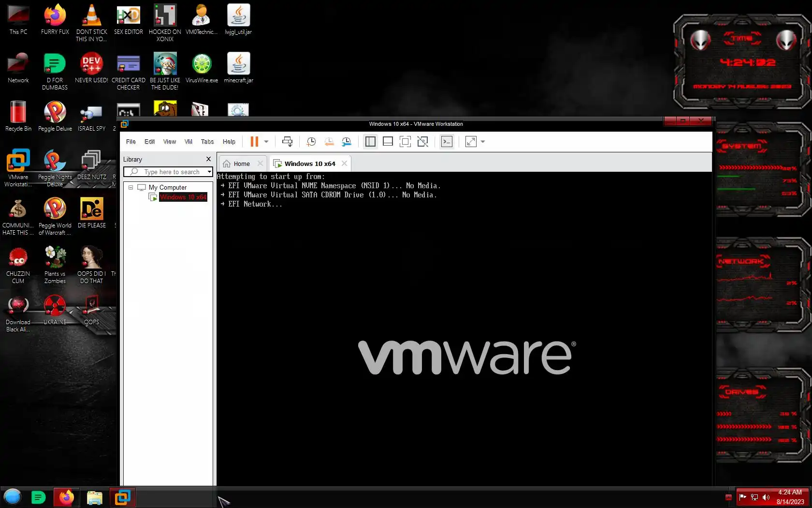This screenshot has width=812, height=508.
Task: Take a snapshot of this virtual machine
Action: click(311, 141)
